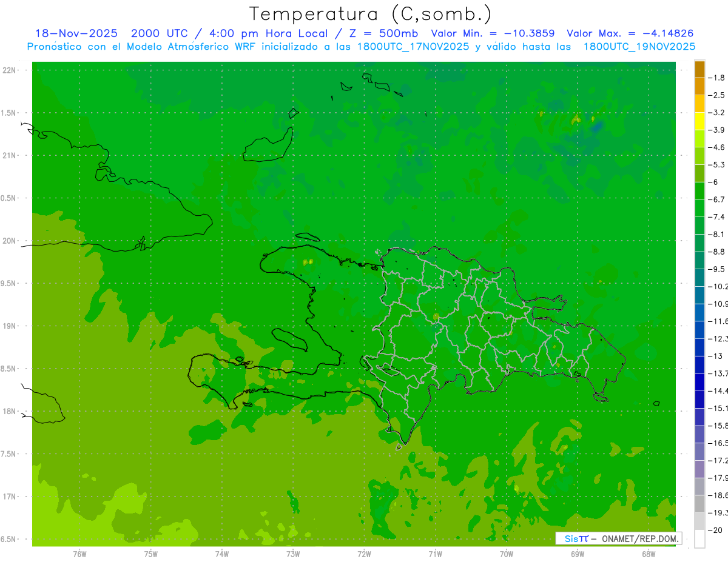Click the "-5.3" colorbar value

pyautogui.click(x=717, y=164)
